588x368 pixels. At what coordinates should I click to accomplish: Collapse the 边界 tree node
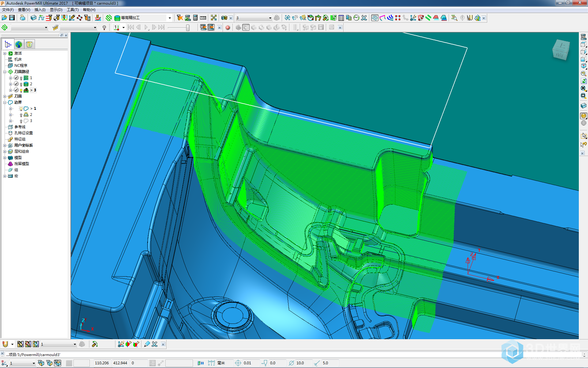tap(5, 102)
